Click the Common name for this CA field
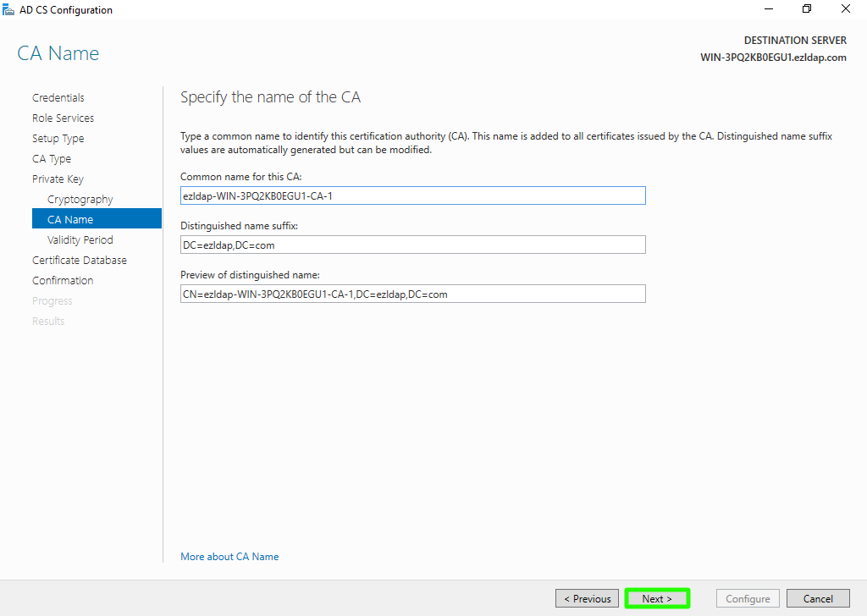 [x=412, y=195]
